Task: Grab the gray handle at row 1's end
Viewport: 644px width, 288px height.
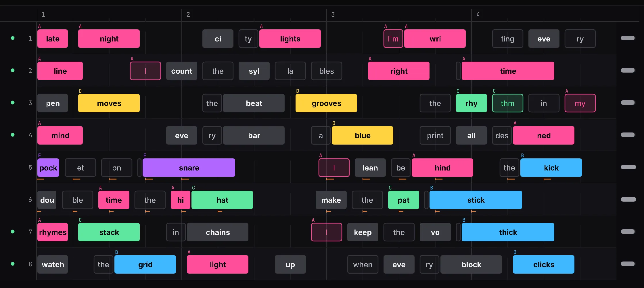Action: [x=628, y=38]
